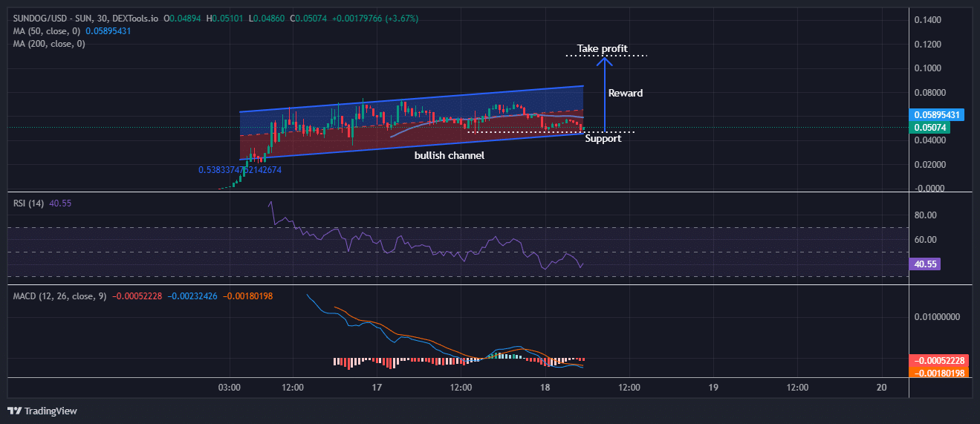The width and height of the screenshot is (980, 424).
Task: Click the 18 date on time axis
Action: pyautogui.click(x=545, y=388)
